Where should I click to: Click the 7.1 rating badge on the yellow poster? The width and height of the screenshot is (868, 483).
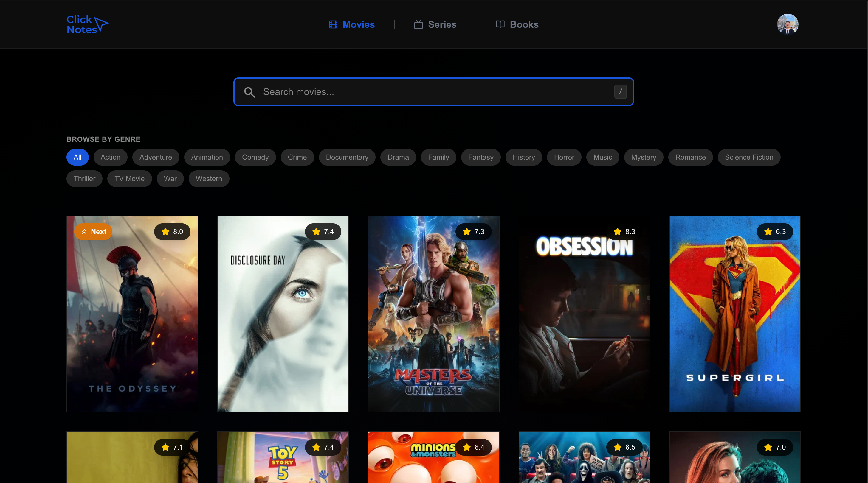(x=172, y=447)
